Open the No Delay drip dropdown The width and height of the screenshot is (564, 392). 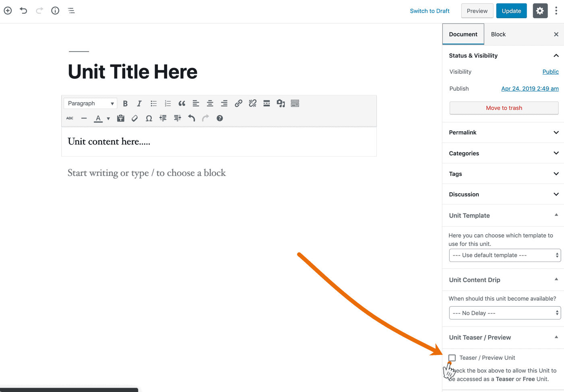point(505,313)
